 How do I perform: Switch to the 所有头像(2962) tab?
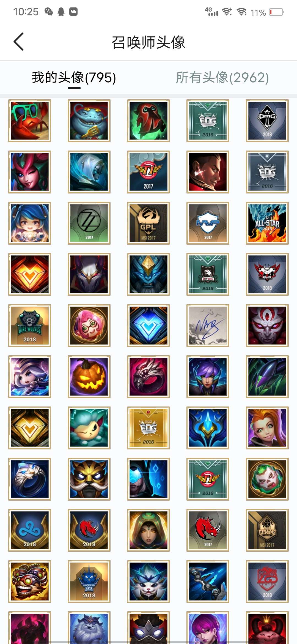coord(222,77)
